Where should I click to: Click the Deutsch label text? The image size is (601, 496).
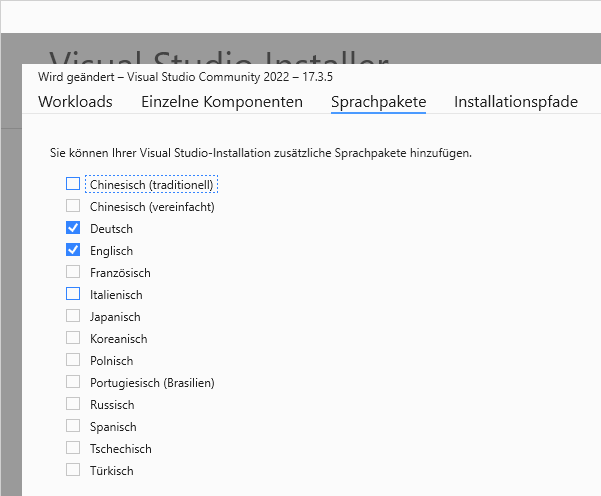point(111,229)
